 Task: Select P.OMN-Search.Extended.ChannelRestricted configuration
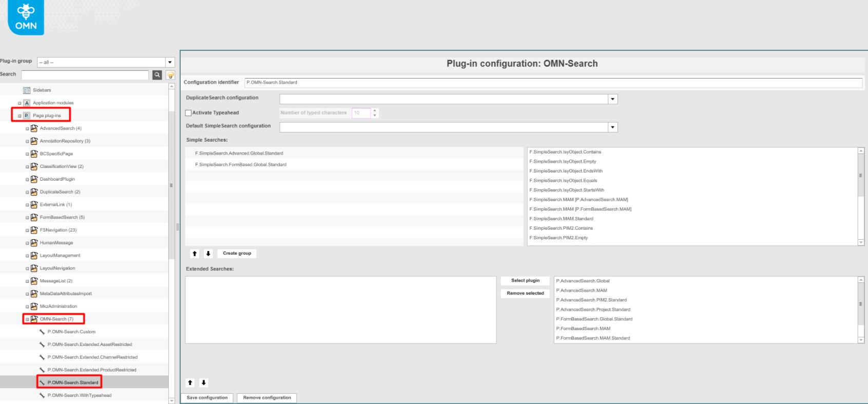tap(92, 357)
